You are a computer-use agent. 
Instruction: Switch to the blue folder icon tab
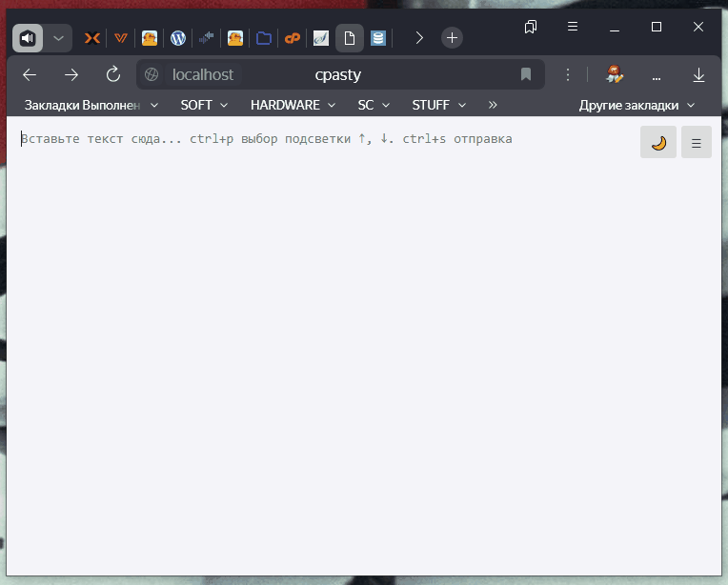(264, 38)
